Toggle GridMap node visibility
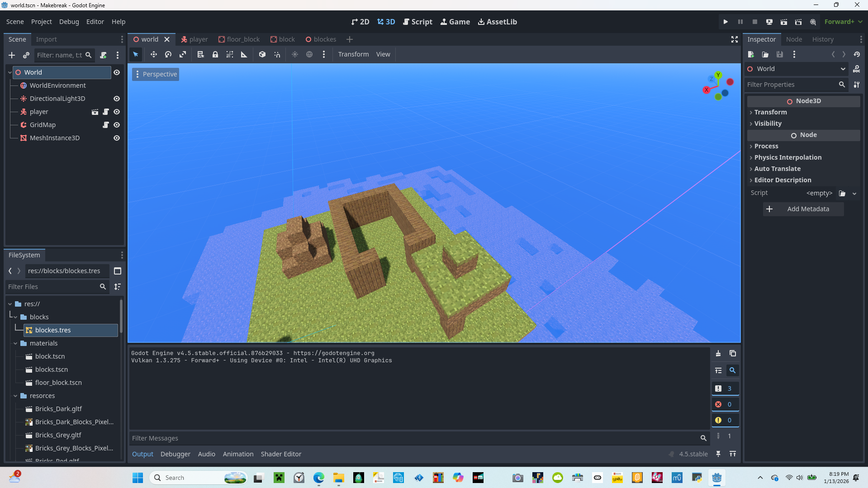The height and width of the screenshot is (488, 868). coord(117,125)
